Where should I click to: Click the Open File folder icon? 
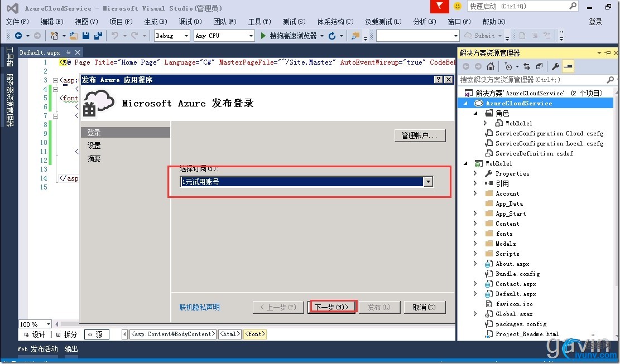tap(74, 36)
